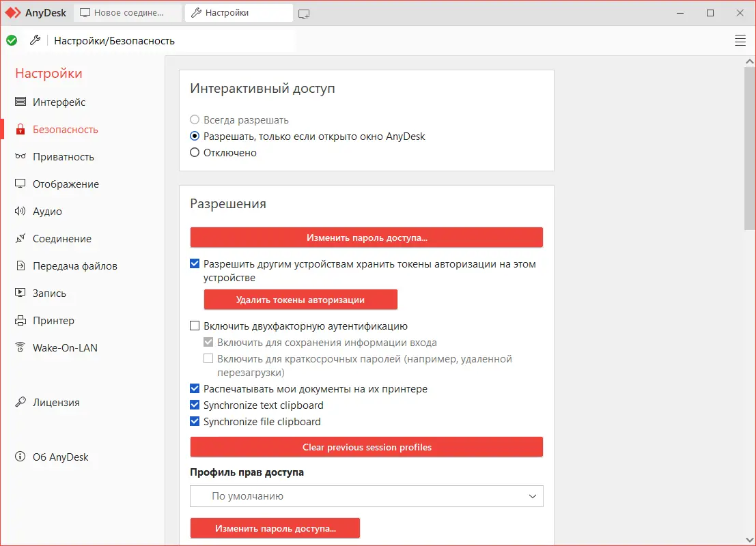Click Clear previous session profiles button
Viewport: 756px width, 546px height.
coord(367,447)
